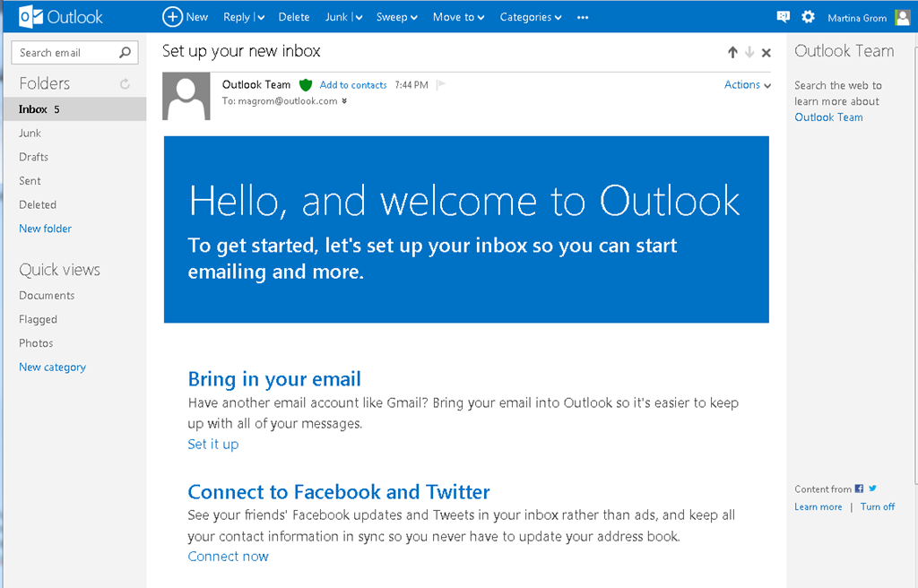Refresh folders with the circular arrow
This screenshot has width=918, height=588.
(x=125, y=83)
